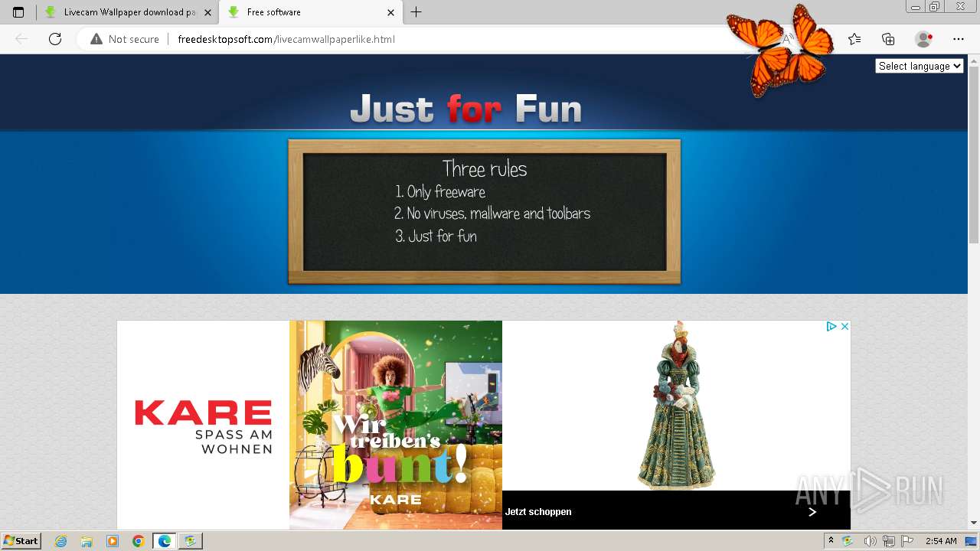Switch to Livecam Wallpaper download tab
The width and height of the screenshot is (980, 551).
tap(129, 12)
